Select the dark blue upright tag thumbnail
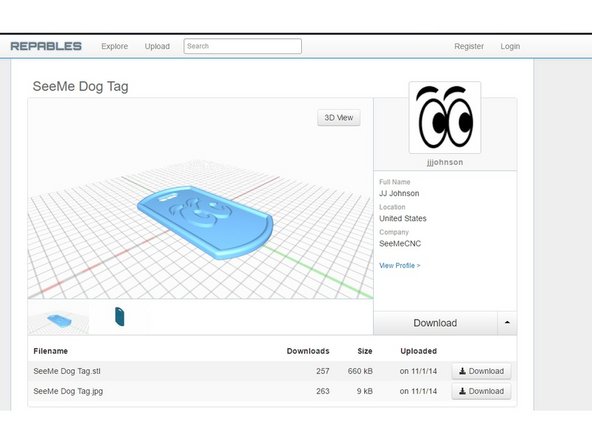 [119, 316]
